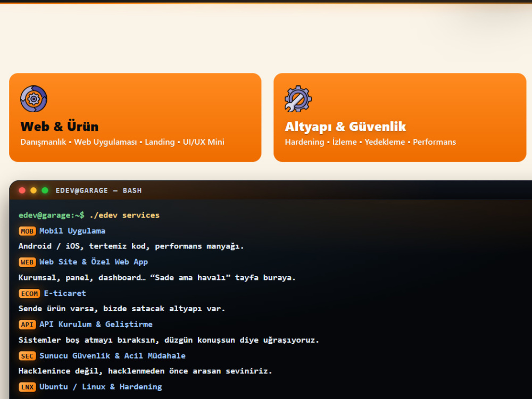The width and height of the screenshot is (532, 399).
Task: Click the green terminal window dot
Action: click(45, 190)
